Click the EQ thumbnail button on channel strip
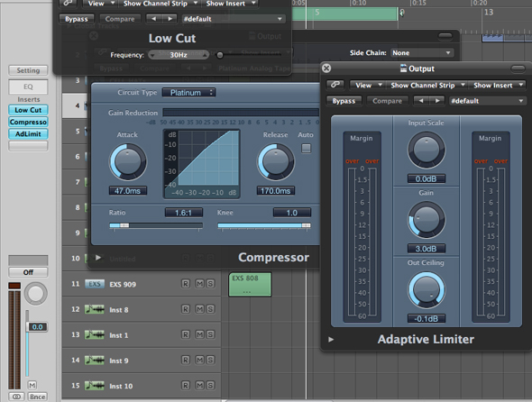This screenshot has height=402, width=532. (x=28, y=87)
